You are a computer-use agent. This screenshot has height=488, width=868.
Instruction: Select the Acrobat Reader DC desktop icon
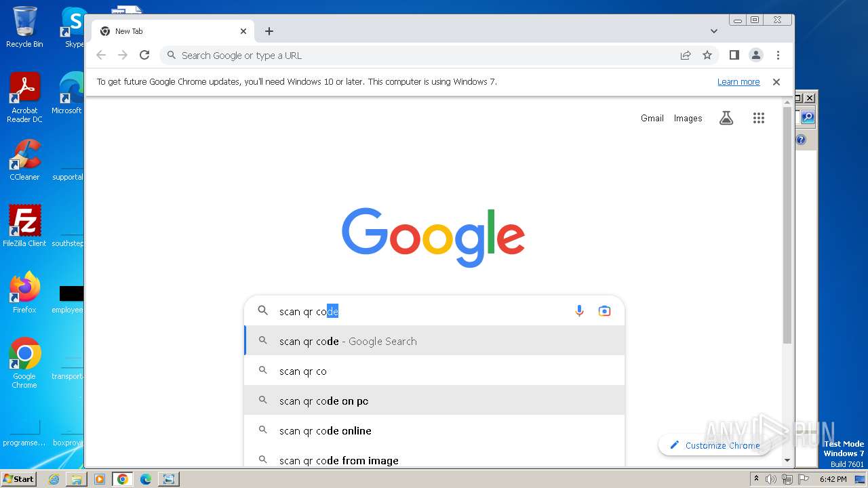click(24, 98)
